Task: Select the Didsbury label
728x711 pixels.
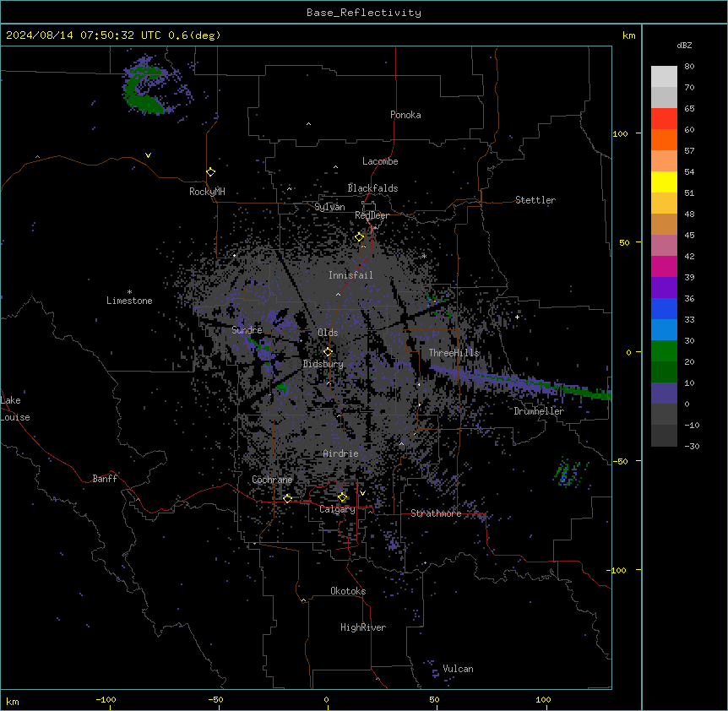Action: click(x=323, y=364)
